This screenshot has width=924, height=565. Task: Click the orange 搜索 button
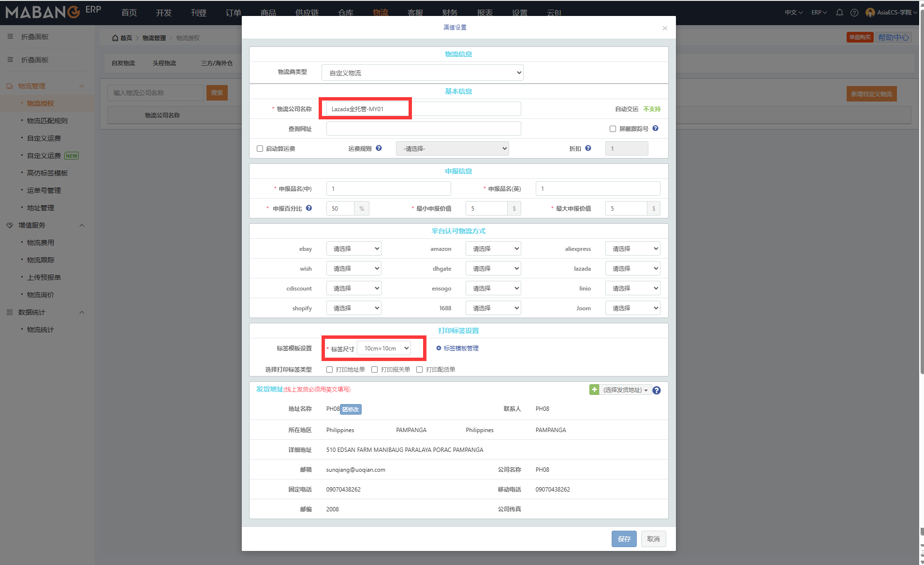[x=217, y=93]
